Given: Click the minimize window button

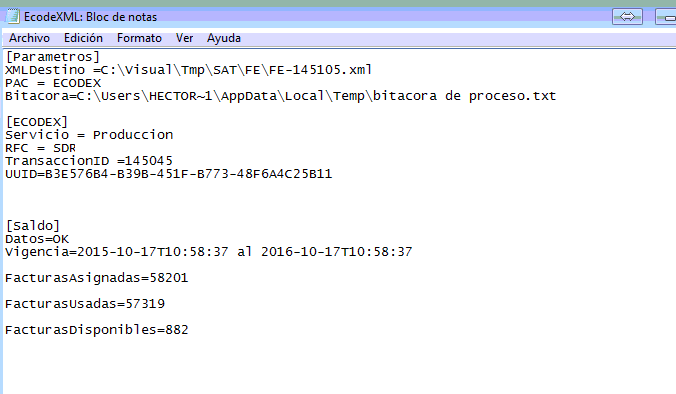Looking at the screenshot, I should click(666, 17).
